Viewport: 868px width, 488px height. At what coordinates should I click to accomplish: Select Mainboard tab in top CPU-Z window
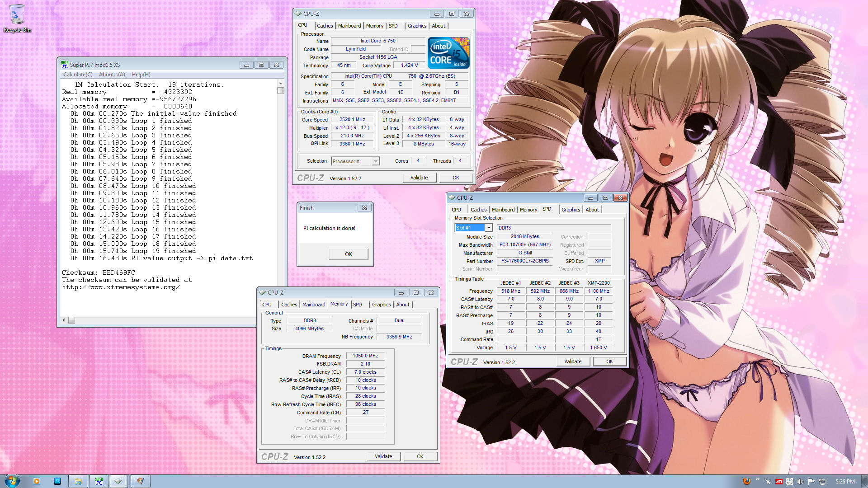(349, 26)
